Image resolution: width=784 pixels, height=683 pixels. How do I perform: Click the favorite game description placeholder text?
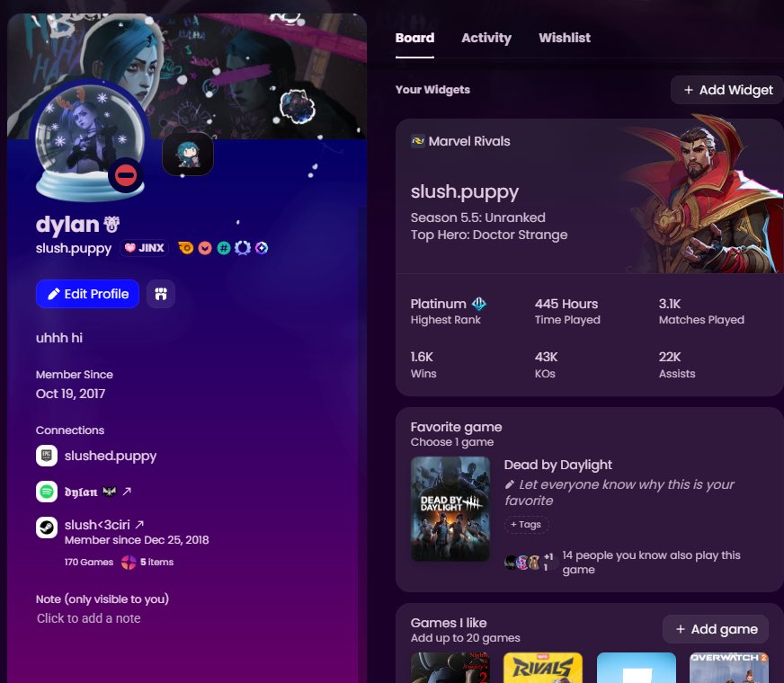pyautogui.click(x=620, y=492)
